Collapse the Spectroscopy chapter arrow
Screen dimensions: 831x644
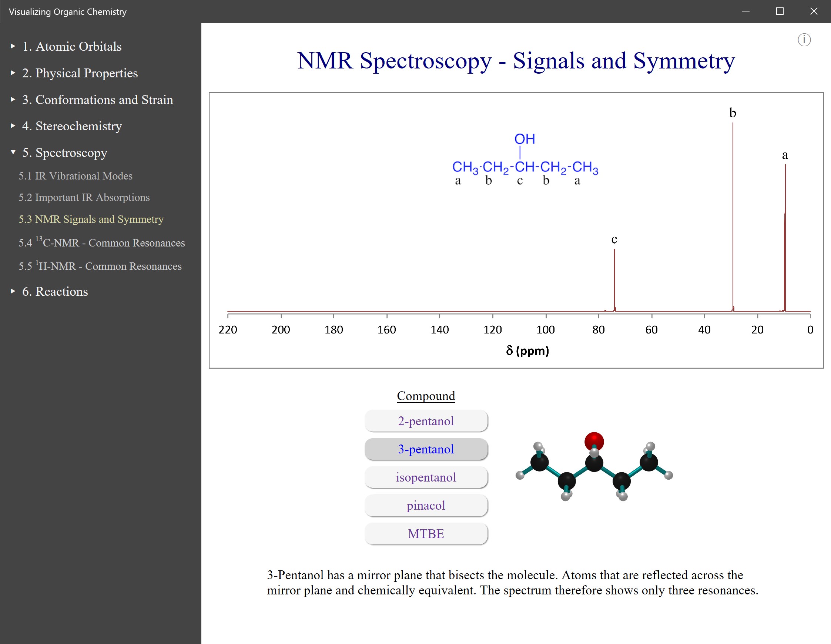[x=13, y=152]
